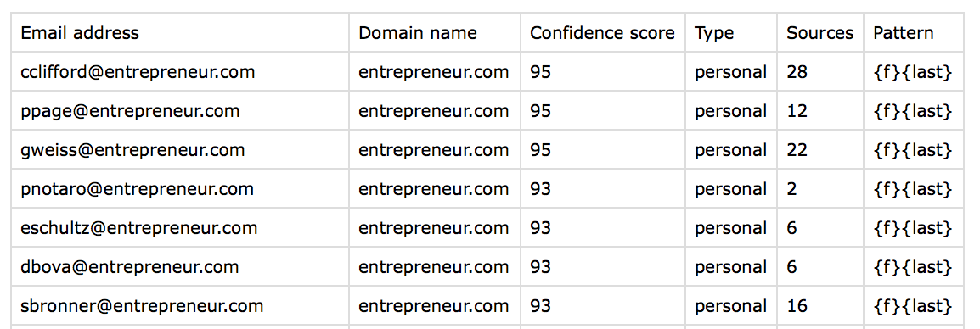The height and width of the screenshot is (329, 980).
Task: Select the eschultz@entrepreneur.com email cell
Action: click(180, 228)
